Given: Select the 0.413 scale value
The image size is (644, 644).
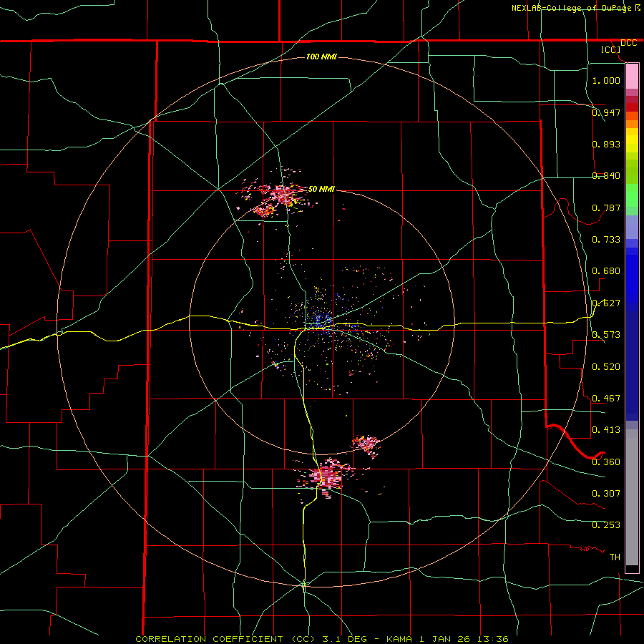Looking at the screenshot, I should (606, 430).
